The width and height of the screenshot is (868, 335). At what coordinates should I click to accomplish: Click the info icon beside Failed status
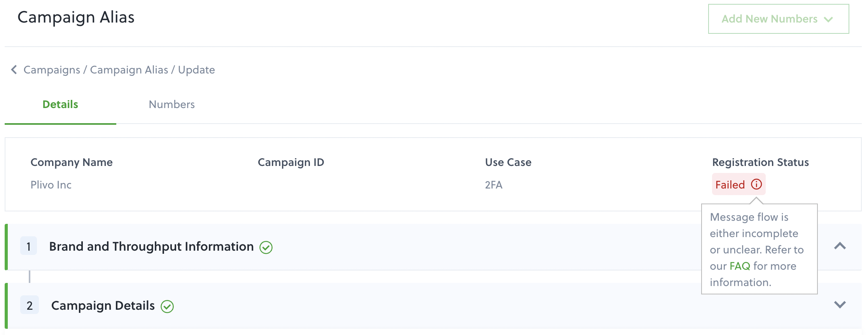click(756, 184)
